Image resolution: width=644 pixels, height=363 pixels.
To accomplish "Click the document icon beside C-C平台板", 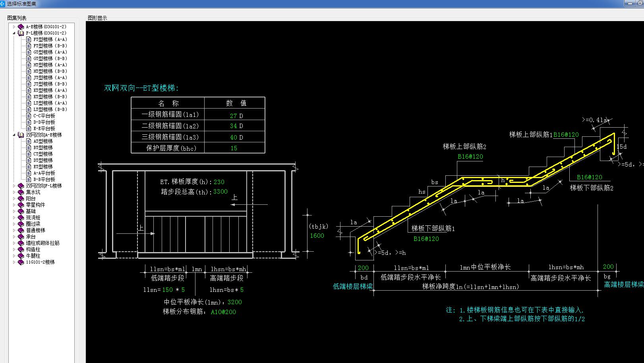I will pyautogui.click(x=29, y=116).
